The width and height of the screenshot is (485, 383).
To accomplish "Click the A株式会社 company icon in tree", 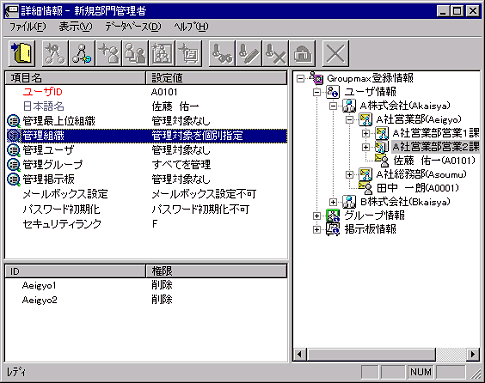I will 349,106.
